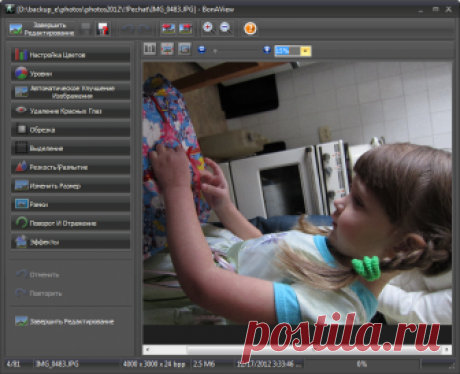Click the '0%' progress indicator in status bar
The height and width of the screenshot is (374, 460).
(x=362, y=364)
